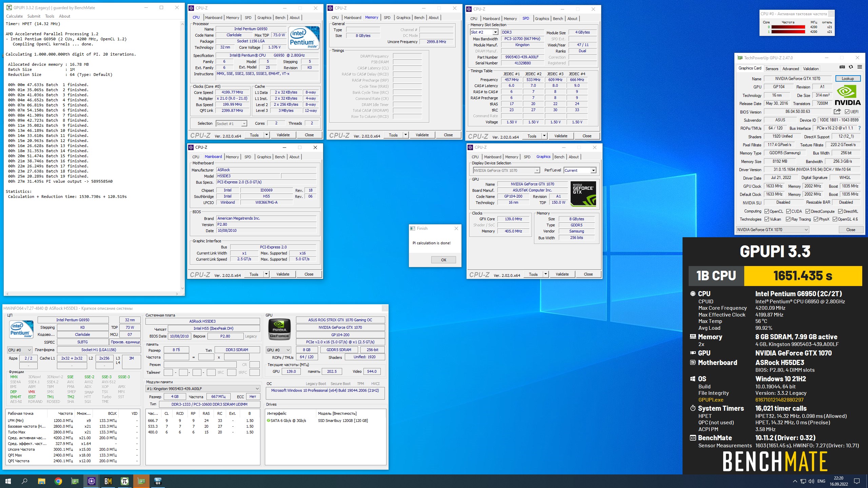This screenshot has width=868, height=488.
Task: Toggle the PhysX checkbox
Action: [x=816, y=219]
